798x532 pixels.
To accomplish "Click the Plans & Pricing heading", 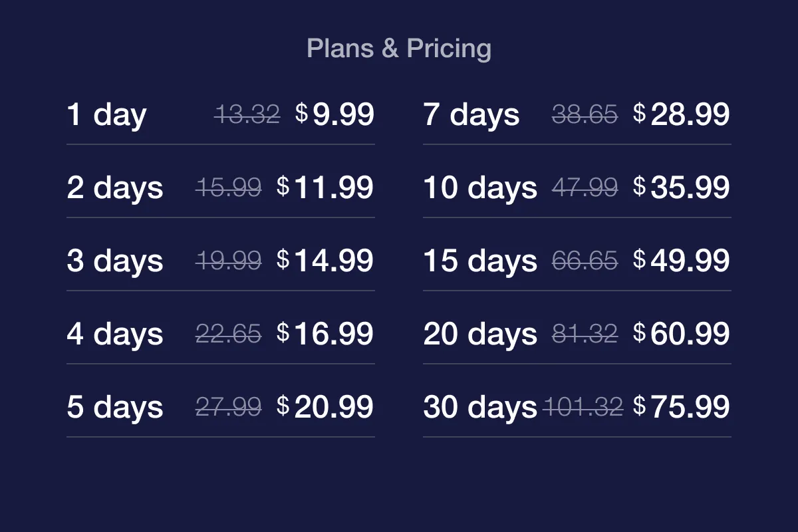I will coord(399,49).
